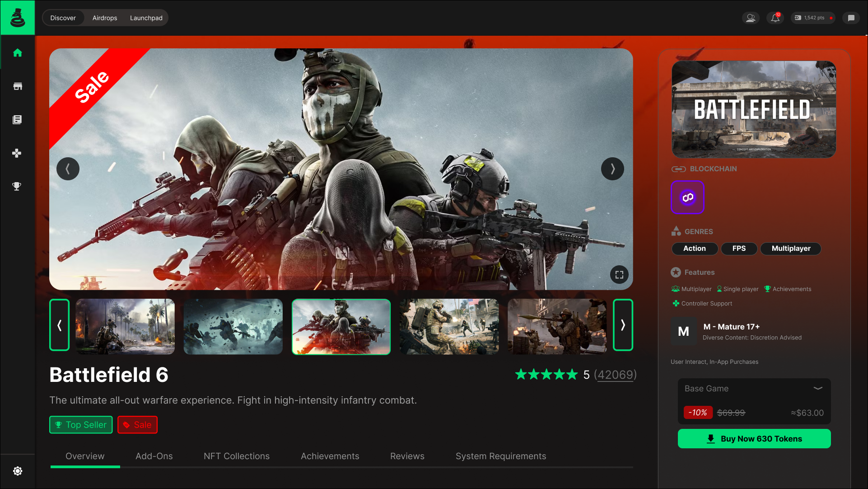Open the store icon in sidebar

click(18, 86)
